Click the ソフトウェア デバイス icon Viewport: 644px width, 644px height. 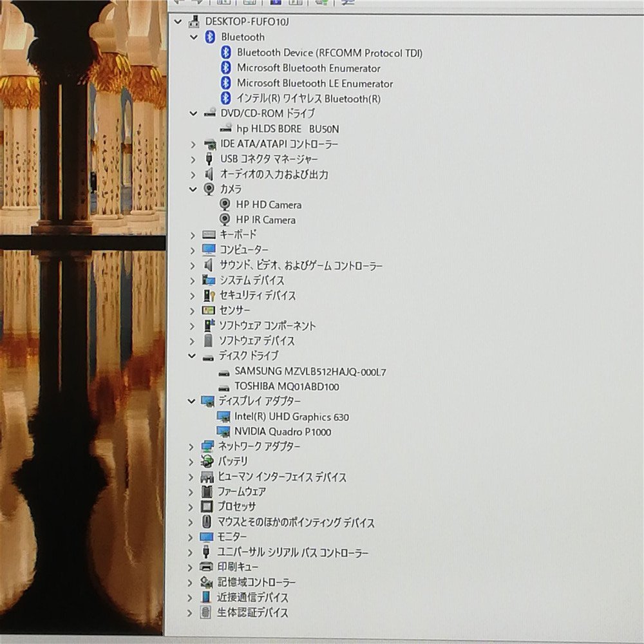point(208,341)
